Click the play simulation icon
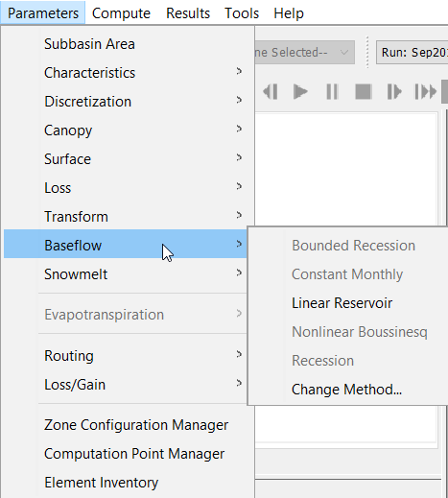 300,92
